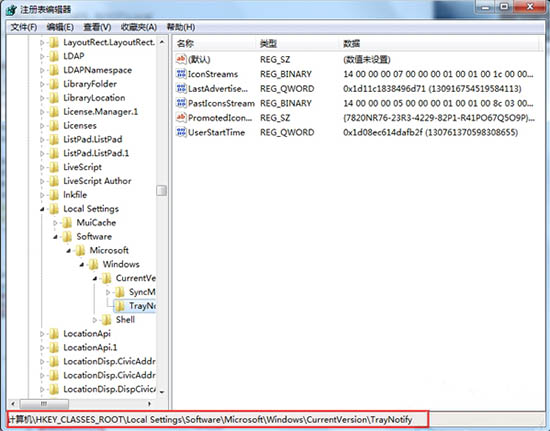The image size is (550, 431).
Task: Collapse the Software key under Local Settings
Action: (x=55, y=237)
